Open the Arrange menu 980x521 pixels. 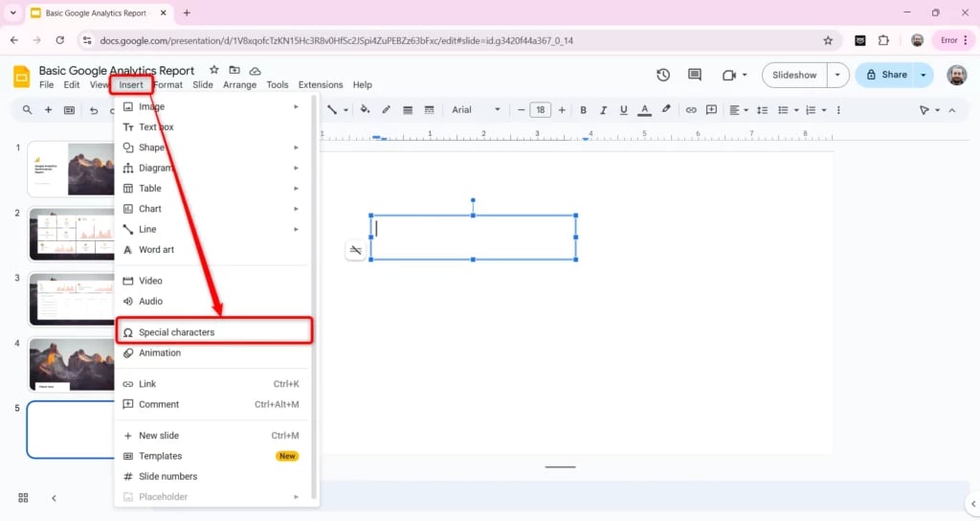pos(239,85)
